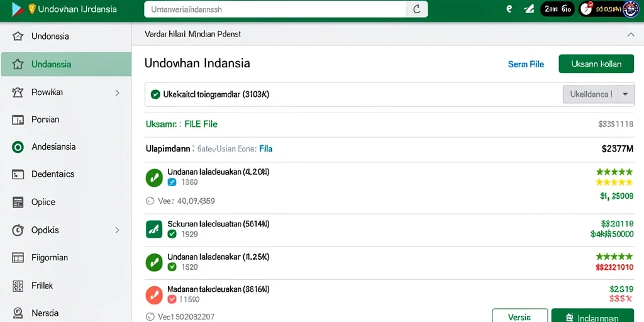
Task: Click the Versis button
Action: click(x=519, y=317)
